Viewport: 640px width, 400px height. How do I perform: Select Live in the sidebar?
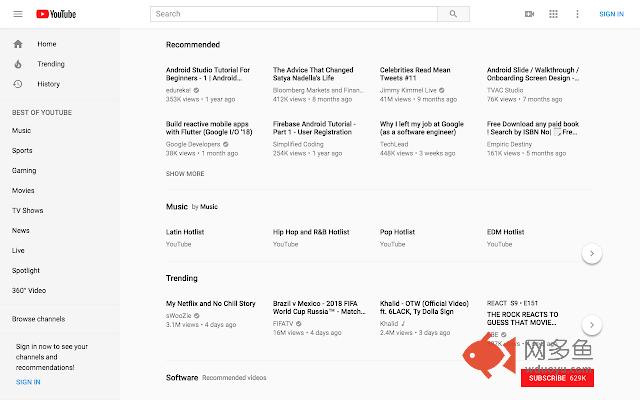click(x=18, y=251)
